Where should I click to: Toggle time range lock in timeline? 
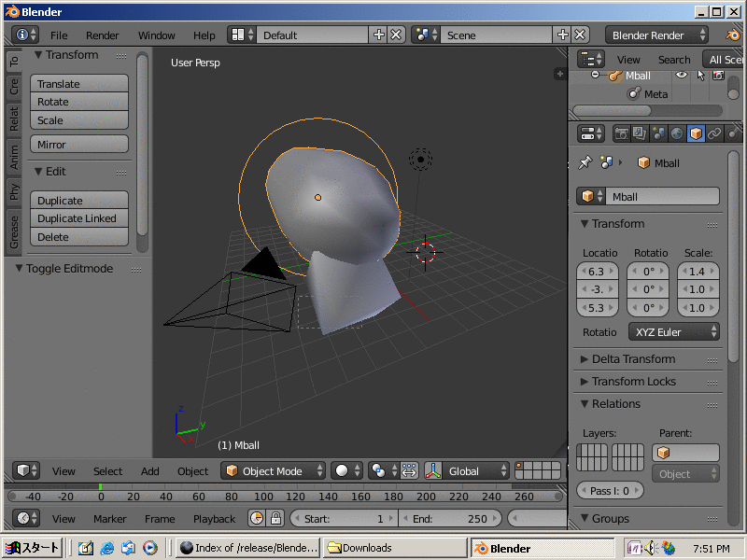click(x=275, y=518)
